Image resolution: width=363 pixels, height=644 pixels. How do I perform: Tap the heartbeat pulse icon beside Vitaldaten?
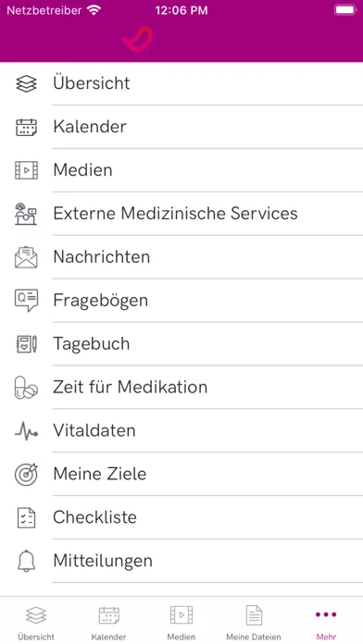(26, 431)
